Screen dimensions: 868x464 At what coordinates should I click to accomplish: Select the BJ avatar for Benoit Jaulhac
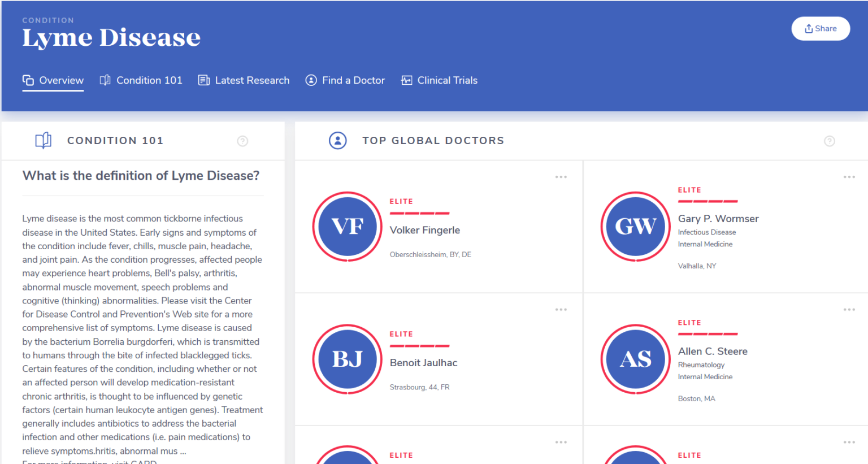click(x=347, y=359)
